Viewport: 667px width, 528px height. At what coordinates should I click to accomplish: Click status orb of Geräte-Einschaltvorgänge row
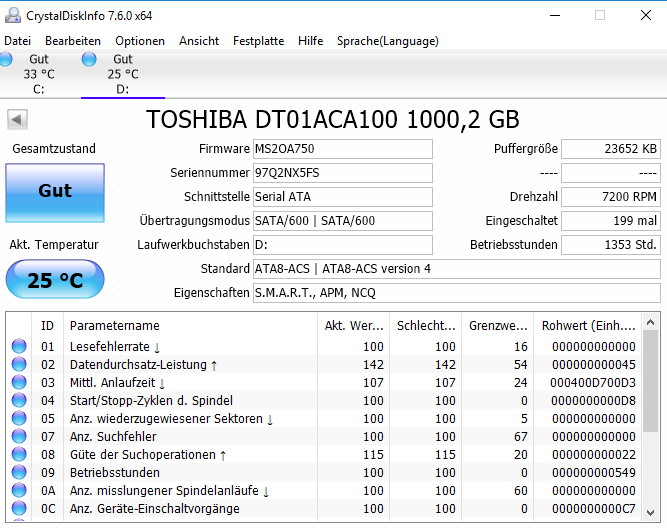19,508
